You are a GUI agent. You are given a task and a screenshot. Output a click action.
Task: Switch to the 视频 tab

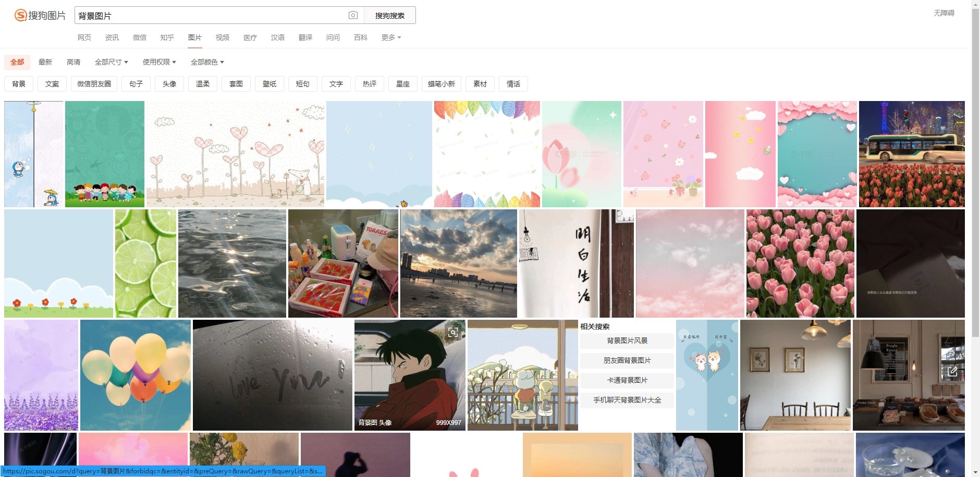coord(223,37)
